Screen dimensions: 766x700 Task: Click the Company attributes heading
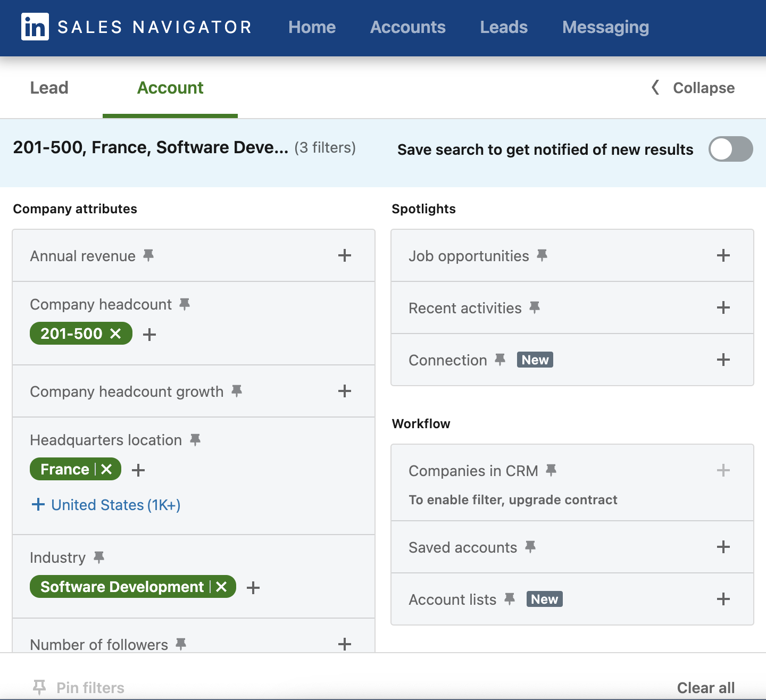(x=75, y=209)
